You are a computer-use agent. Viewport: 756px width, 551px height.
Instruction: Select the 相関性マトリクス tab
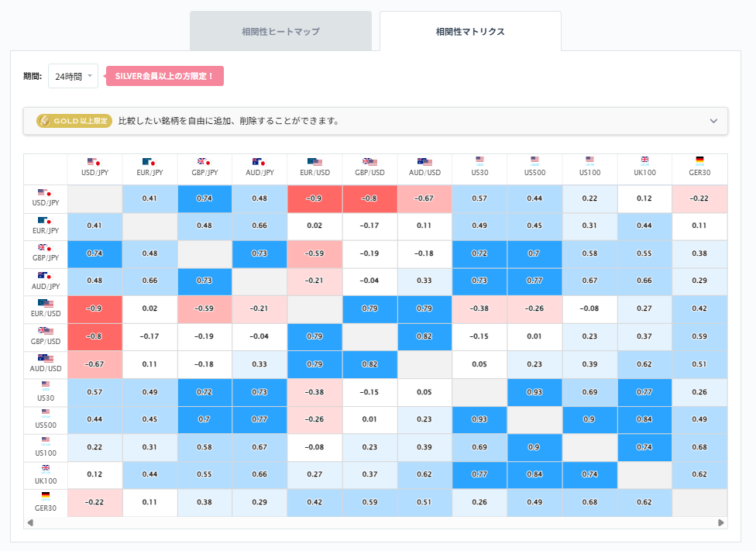click(x=470, y=31)
